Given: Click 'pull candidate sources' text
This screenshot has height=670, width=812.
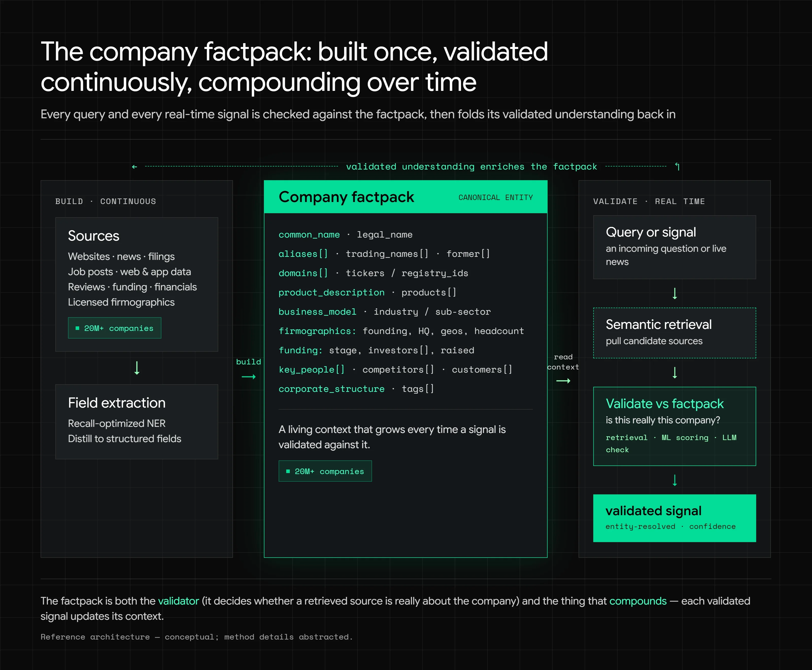Looking at the screenshot, I should pyautogui.click(x=654, y=341).
